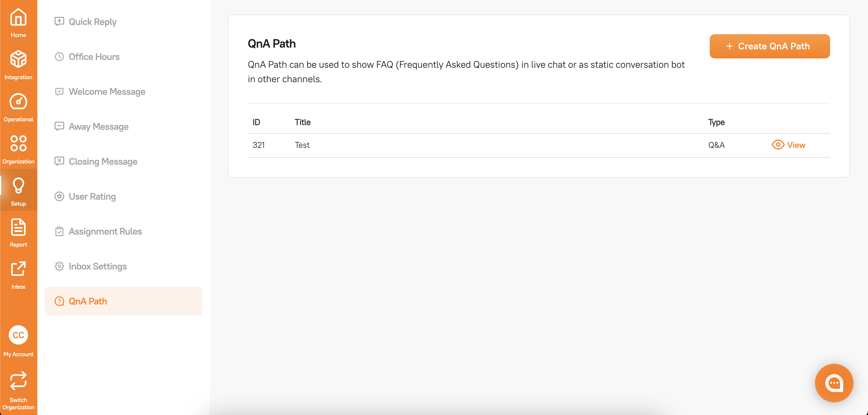Click the My Account CC avatar
Image resolution: width=868 pixels, height=415 pixels.
tap(18, 335)
